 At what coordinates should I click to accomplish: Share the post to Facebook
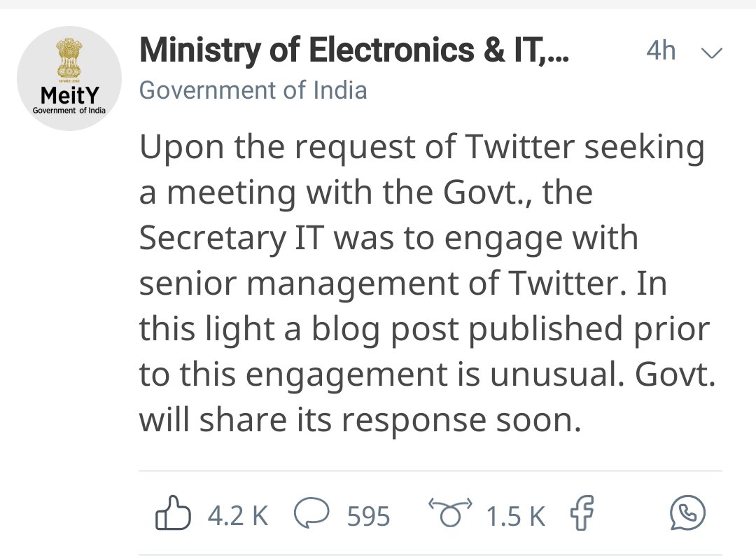click(x=582, y=512)
